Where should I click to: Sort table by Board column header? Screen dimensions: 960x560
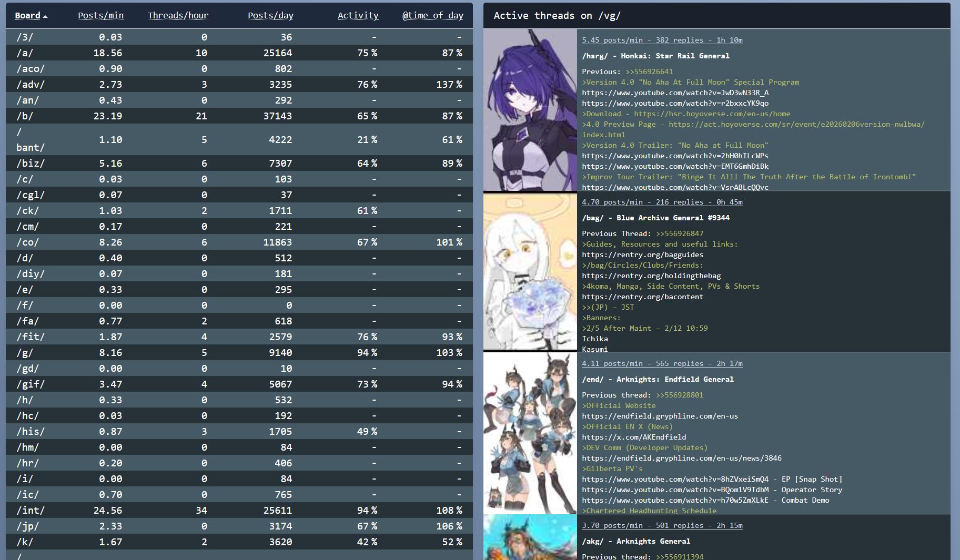(x=27, y=15)
